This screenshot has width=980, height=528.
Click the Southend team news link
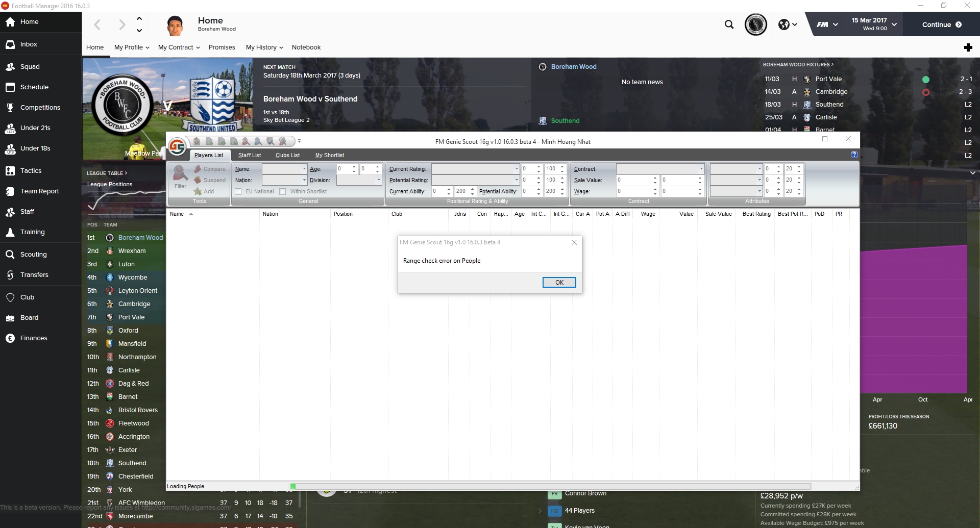pos(565,121)
